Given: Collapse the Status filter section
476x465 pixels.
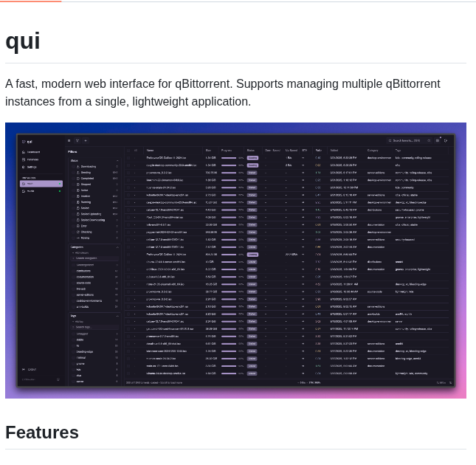Looking at the screenshot, I should pyautogui.click(x=117, y=160).
